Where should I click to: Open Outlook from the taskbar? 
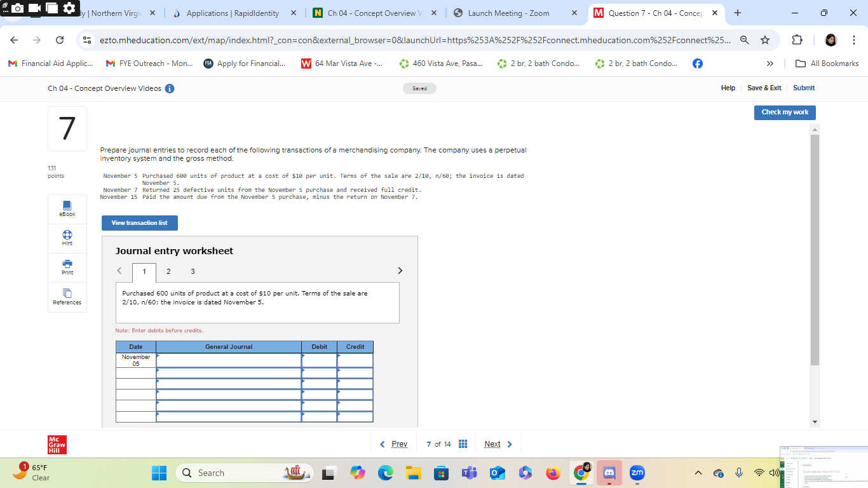(497, 473)
